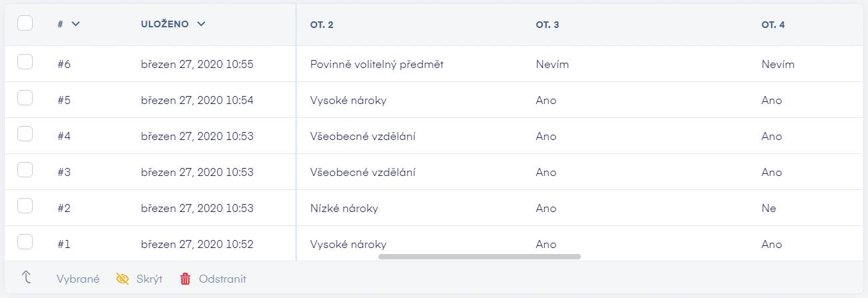Screen dimensions: 868x298
Task: Toggle the select-all header checkbox
Action: click(25, 23)
